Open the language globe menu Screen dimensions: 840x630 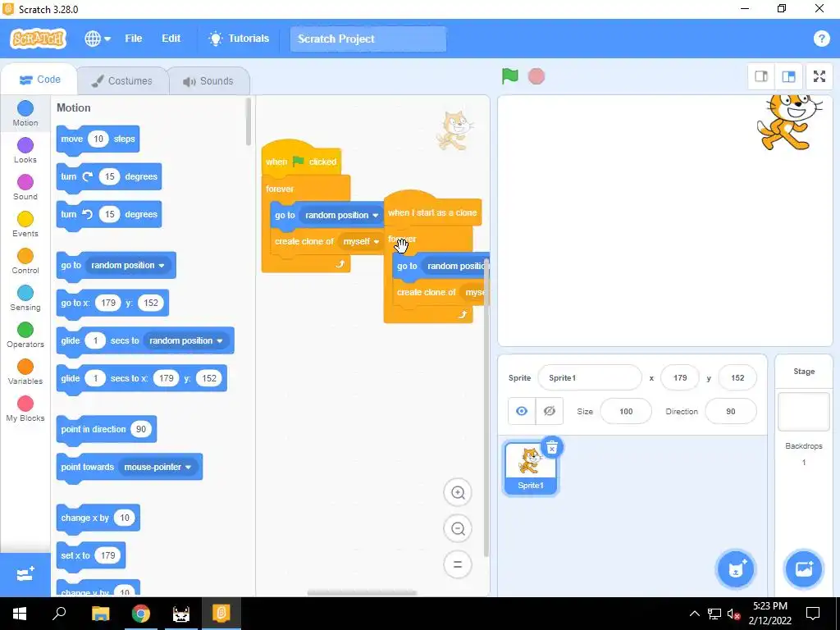[x=98, y=39]
